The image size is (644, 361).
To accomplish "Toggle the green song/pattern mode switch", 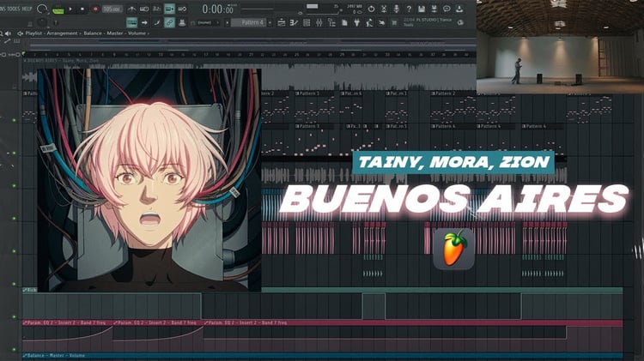I will (x=58, y=10).
